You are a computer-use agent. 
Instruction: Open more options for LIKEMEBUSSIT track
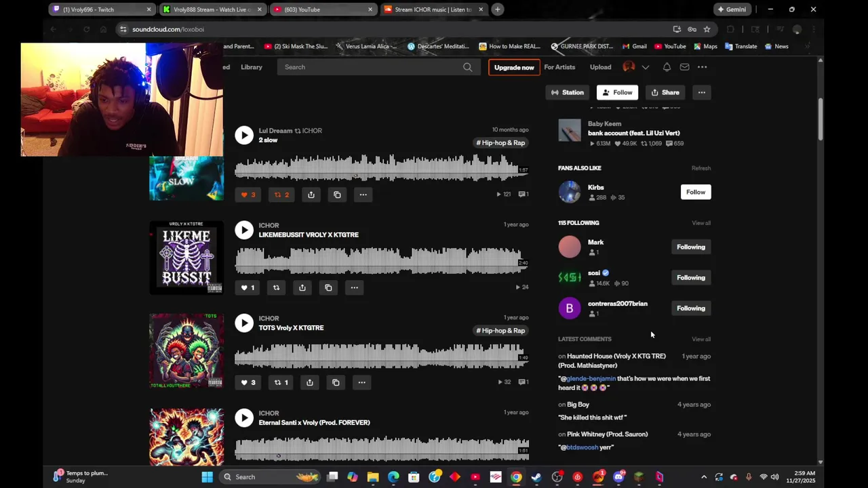354,287
